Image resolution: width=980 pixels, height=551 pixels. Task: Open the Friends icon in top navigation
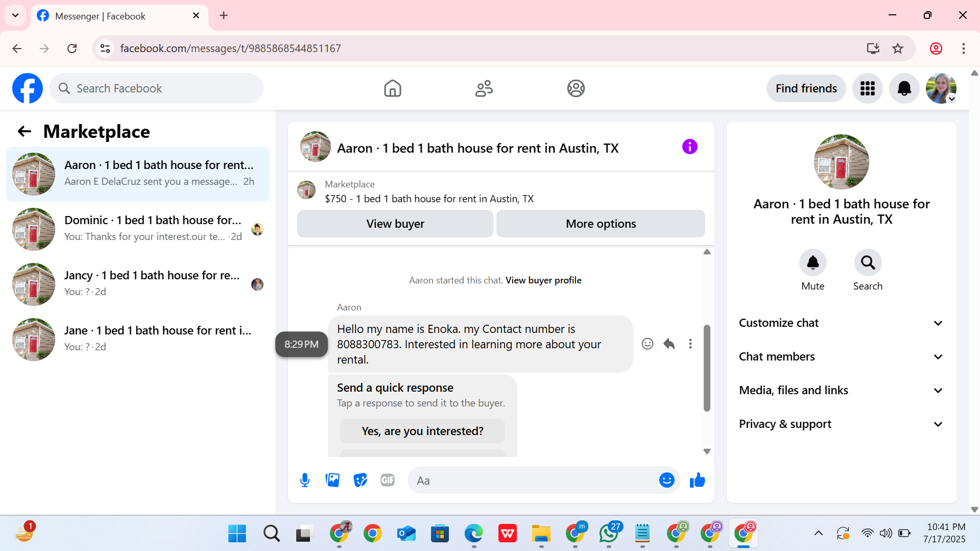(484, 88)
